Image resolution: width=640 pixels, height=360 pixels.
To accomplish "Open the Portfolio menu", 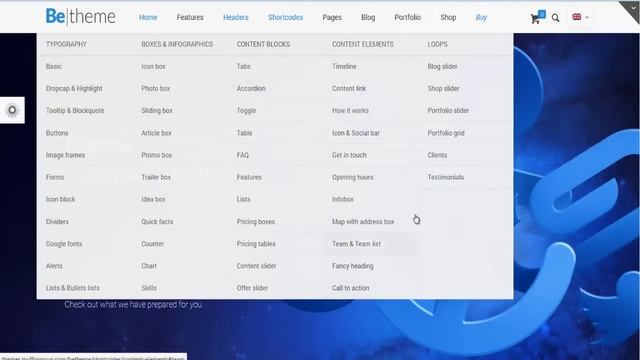I will point(407,18).
